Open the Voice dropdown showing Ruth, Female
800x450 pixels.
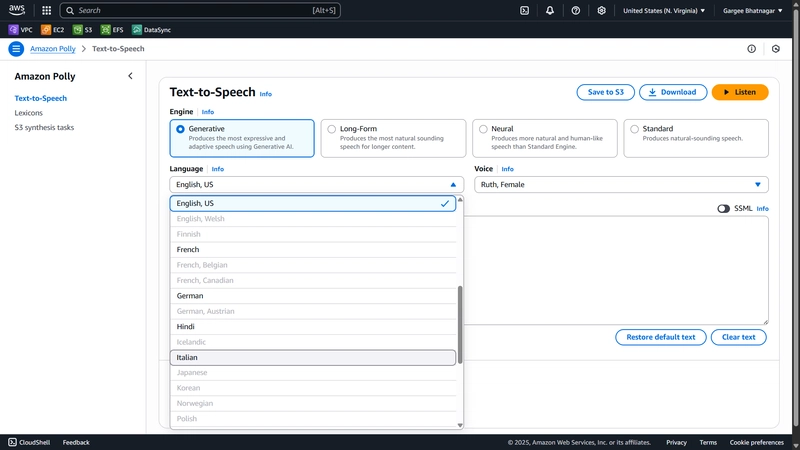[621, 185]
